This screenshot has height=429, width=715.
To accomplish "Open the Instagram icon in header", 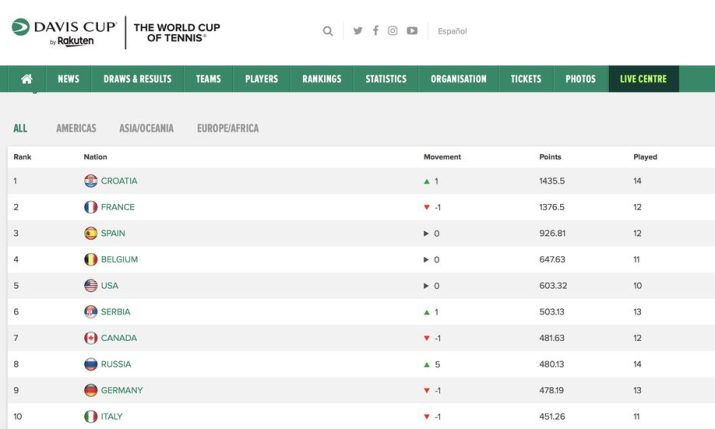I will point(393,31).
